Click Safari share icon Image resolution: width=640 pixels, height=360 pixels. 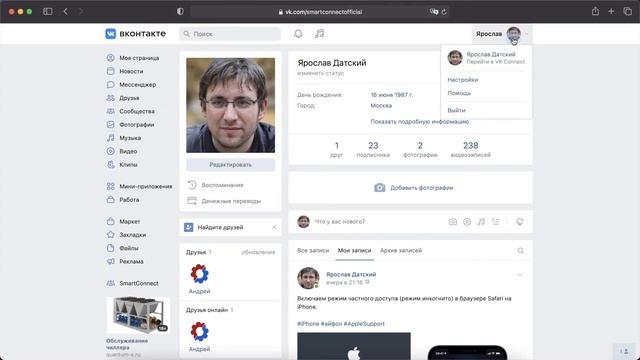pos(596,11)
